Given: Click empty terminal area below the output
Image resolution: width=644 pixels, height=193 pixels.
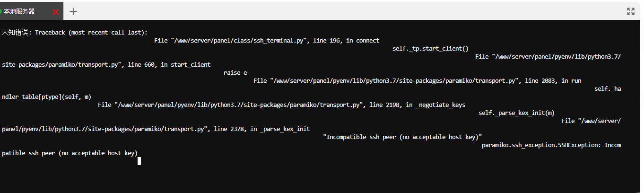Looking at the screenshot, I should point(322,180).
